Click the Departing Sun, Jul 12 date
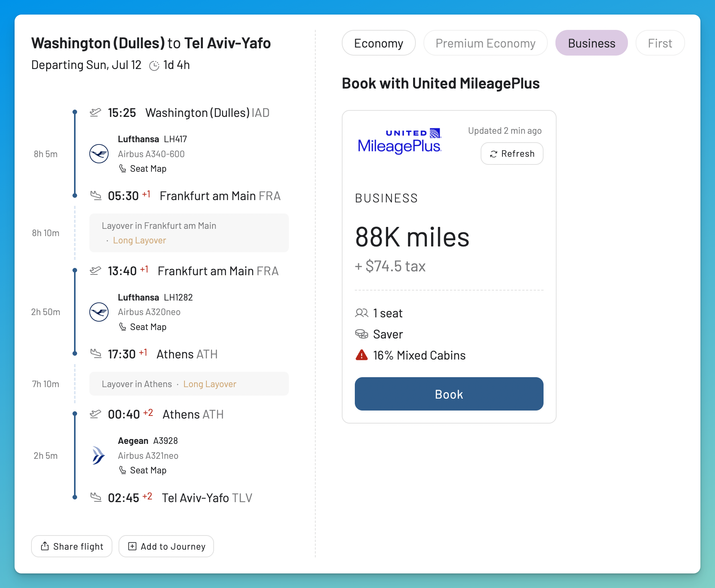The height and width of the screenshot is (588, 715). point(86,65)
